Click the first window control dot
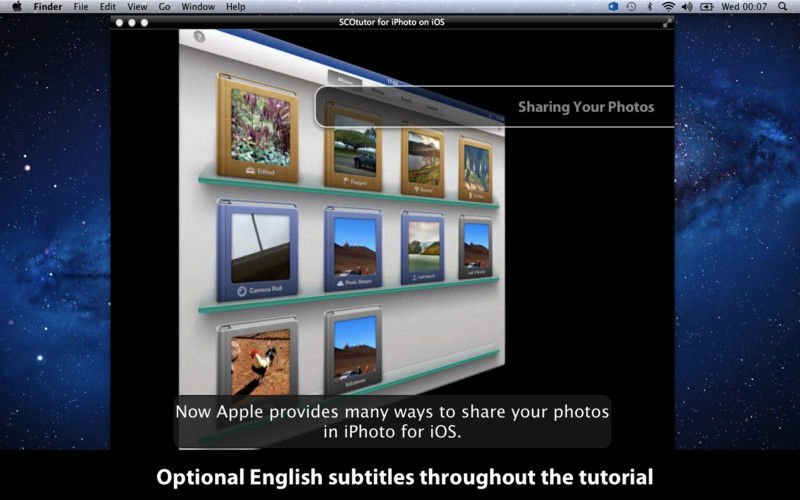The width and height of the screenshot is (800, 500). pos(119,22)
